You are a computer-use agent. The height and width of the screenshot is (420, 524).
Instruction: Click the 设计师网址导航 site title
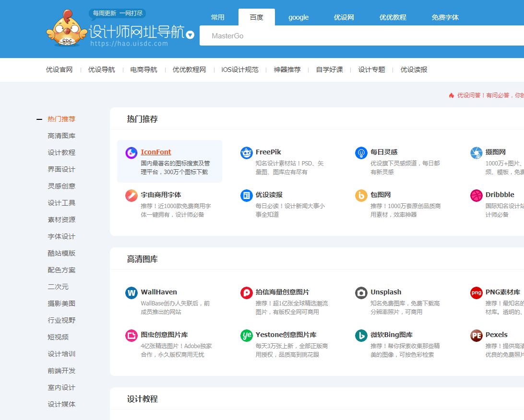tap(137, 32)
